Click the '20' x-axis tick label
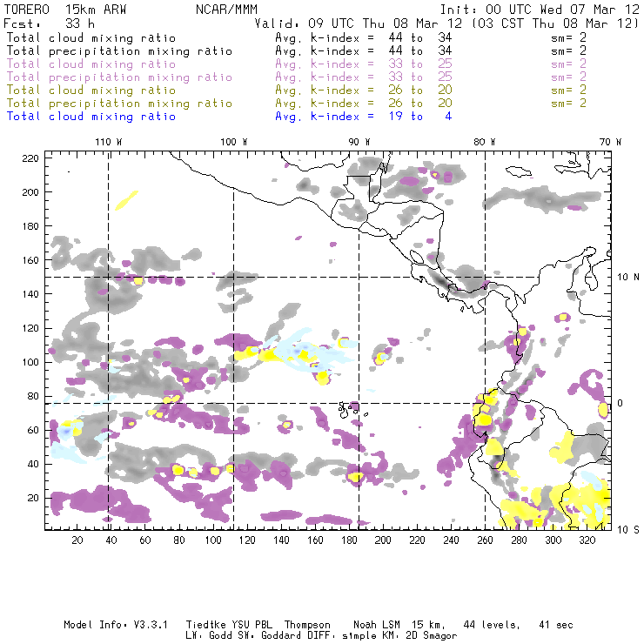The width and height of the screenshot is (644, 644). click(x=77, y=540)
